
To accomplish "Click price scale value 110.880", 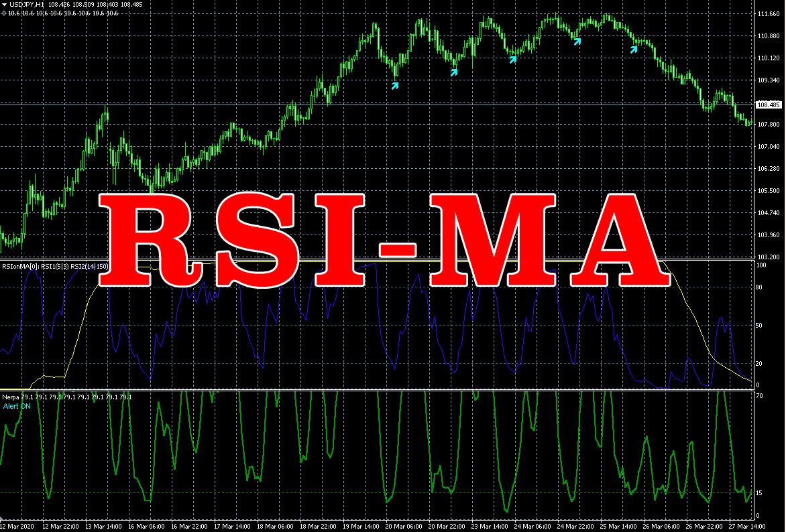I will (x=769, y=36).
